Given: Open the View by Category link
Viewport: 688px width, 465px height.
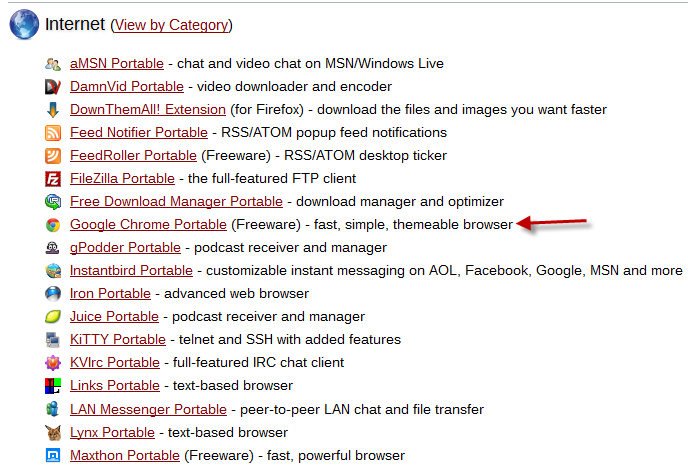Looking at the screenshot, I should 171,25.
